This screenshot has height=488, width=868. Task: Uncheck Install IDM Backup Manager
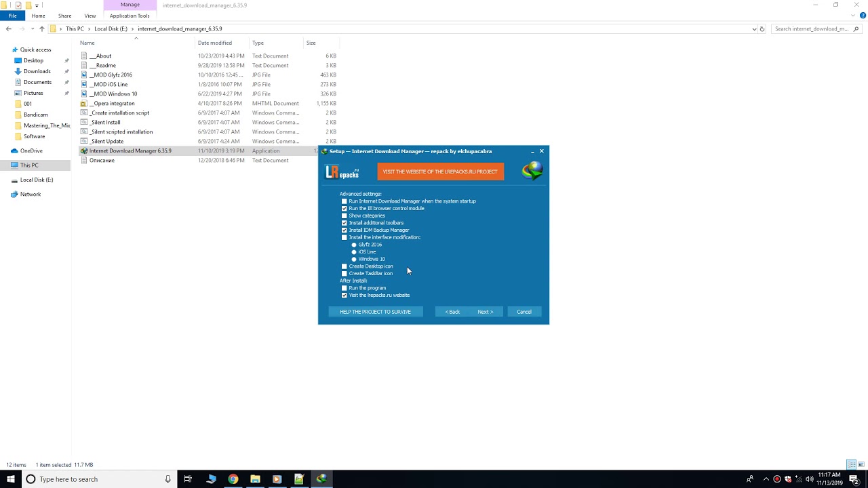[x=344, y=230]
